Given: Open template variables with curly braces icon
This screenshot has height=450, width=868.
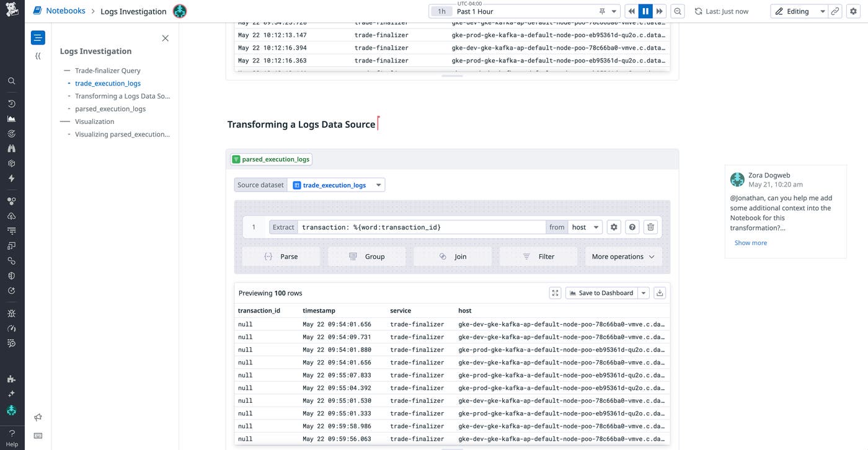Looking at the screenshot, I should point(38,56).
